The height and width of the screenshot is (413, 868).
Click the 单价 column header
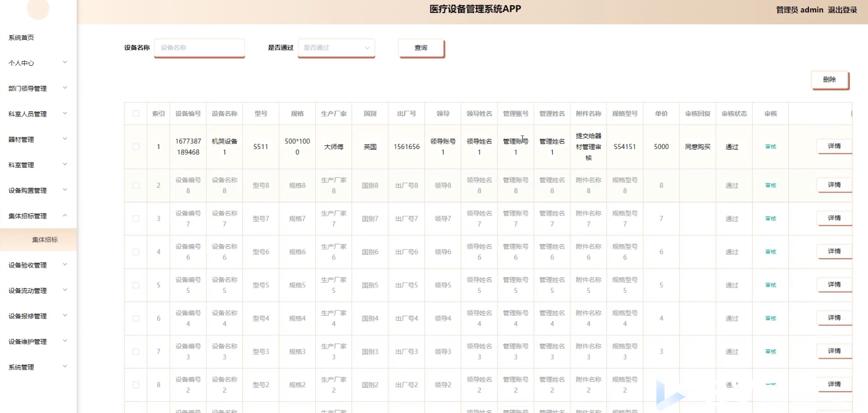tap(661, 114)
